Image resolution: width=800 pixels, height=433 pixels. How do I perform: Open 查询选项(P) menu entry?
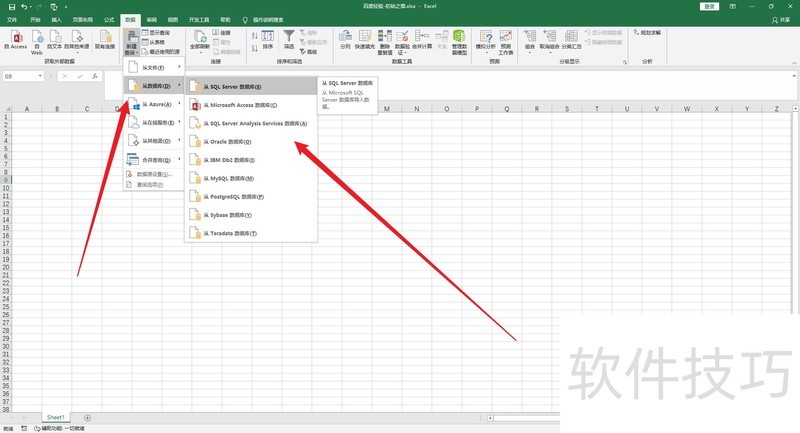(154, 185)
